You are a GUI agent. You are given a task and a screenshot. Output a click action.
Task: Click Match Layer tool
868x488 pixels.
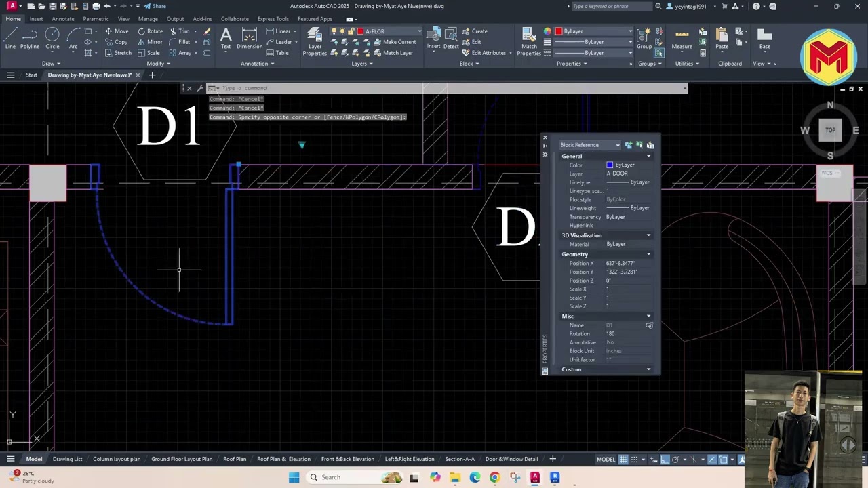click(393, 53)
